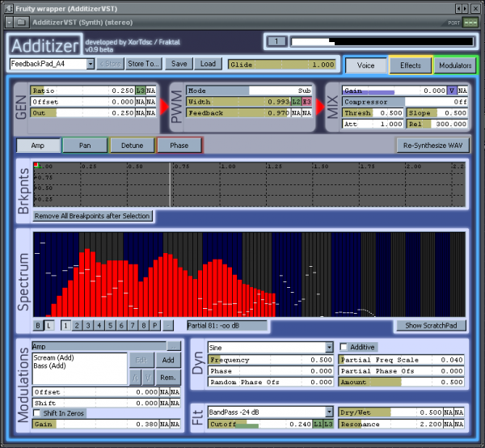Screen dimensions: 485x448
Task: Select spectrum slot 4
Action: (99, 325)
